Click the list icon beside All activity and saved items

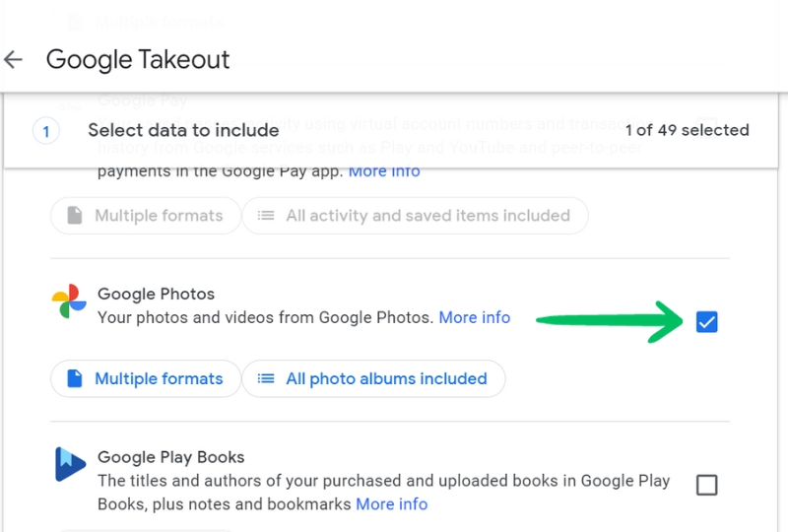click(x=266, y=216)
